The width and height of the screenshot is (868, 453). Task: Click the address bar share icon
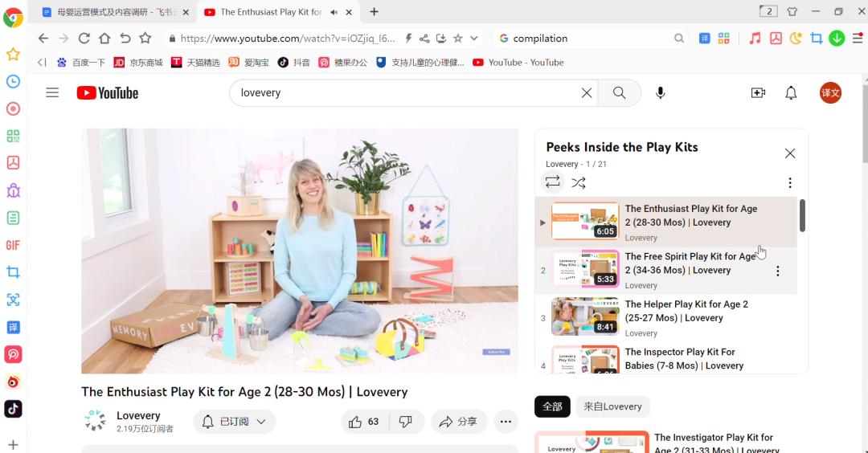point(424,39)
